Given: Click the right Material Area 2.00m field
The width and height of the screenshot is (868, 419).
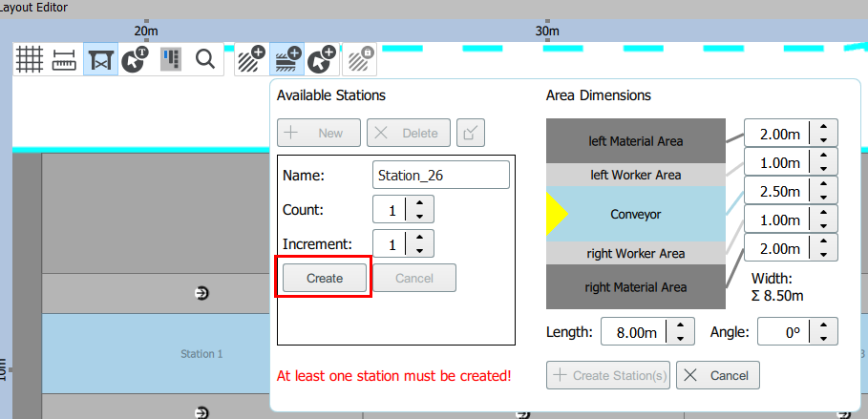Looking at the screenshot, I should 777,248.
